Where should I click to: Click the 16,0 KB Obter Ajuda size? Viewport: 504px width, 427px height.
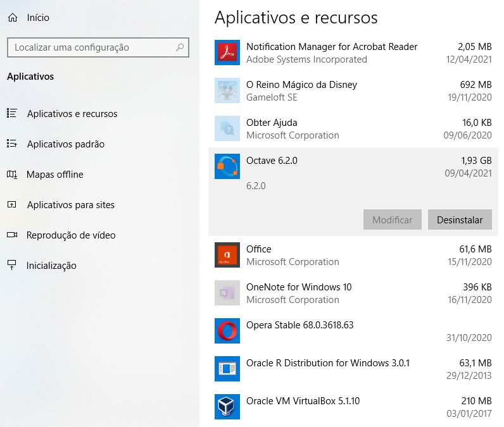[477, 123]
